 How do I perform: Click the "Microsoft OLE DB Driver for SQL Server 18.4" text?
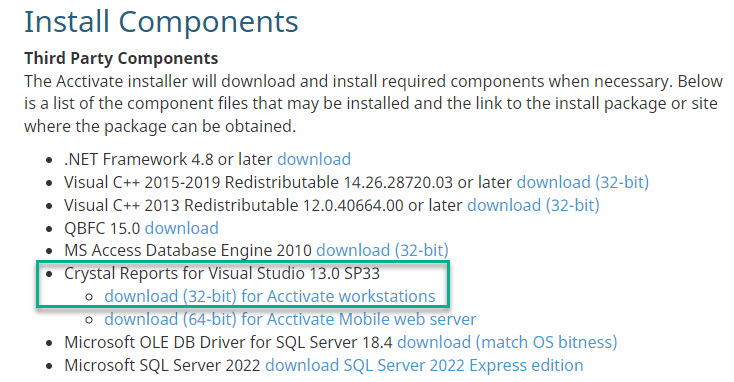pos(228,342)
